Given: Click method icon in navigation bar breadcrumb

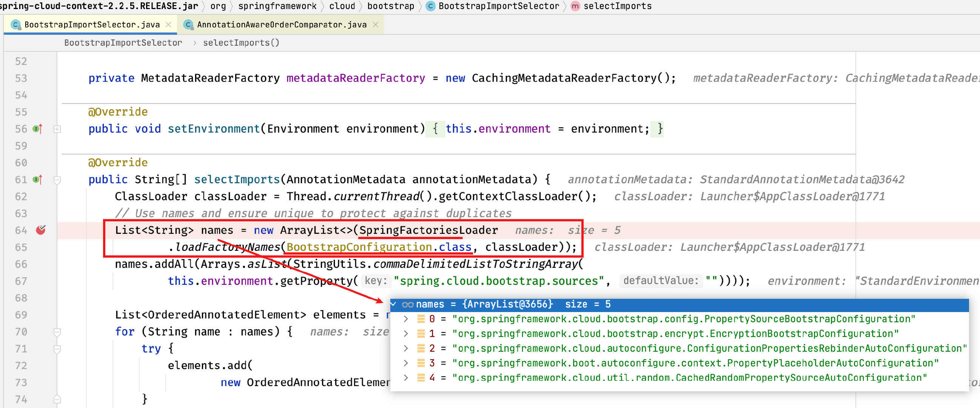Looking at the screenshot, I should pos(576,6).
